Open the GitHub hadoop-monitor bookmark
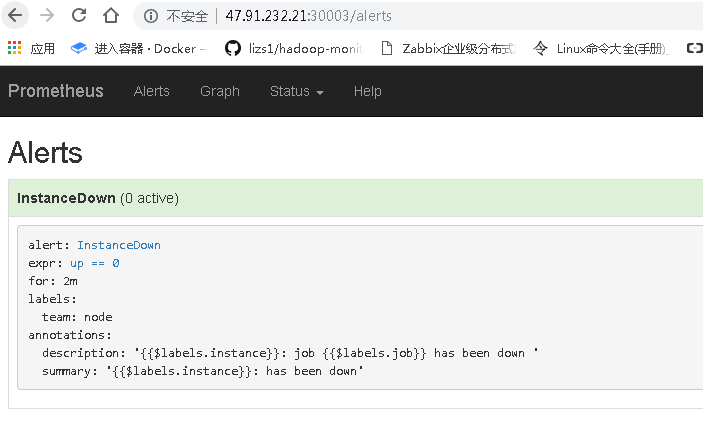This screenshot has width=703, height=447. coord(295,48)
